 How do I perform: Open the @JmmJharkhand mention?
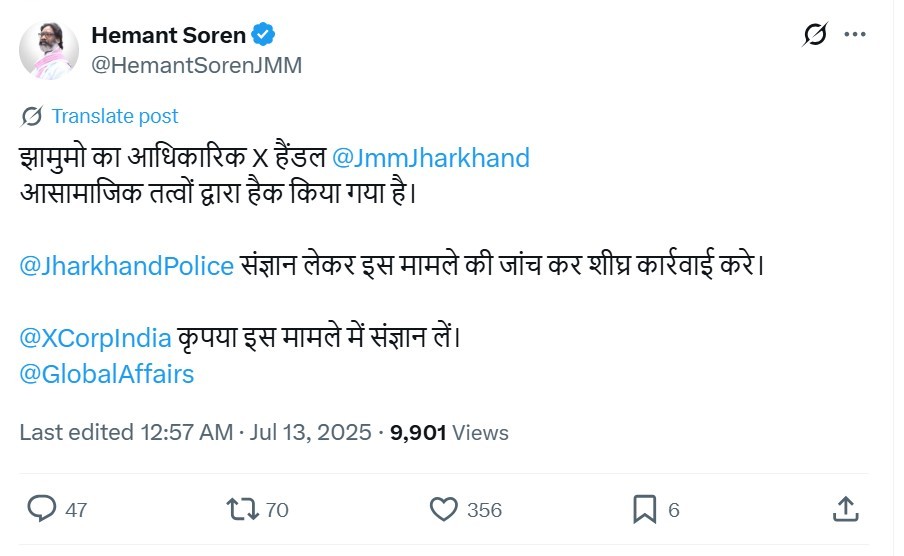coord(430,158)
